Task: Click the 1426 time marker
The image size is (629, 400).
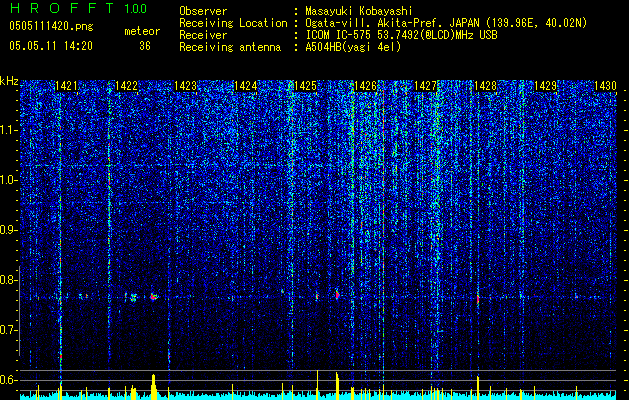Action: pyautogui.click(x=365, y=86)
